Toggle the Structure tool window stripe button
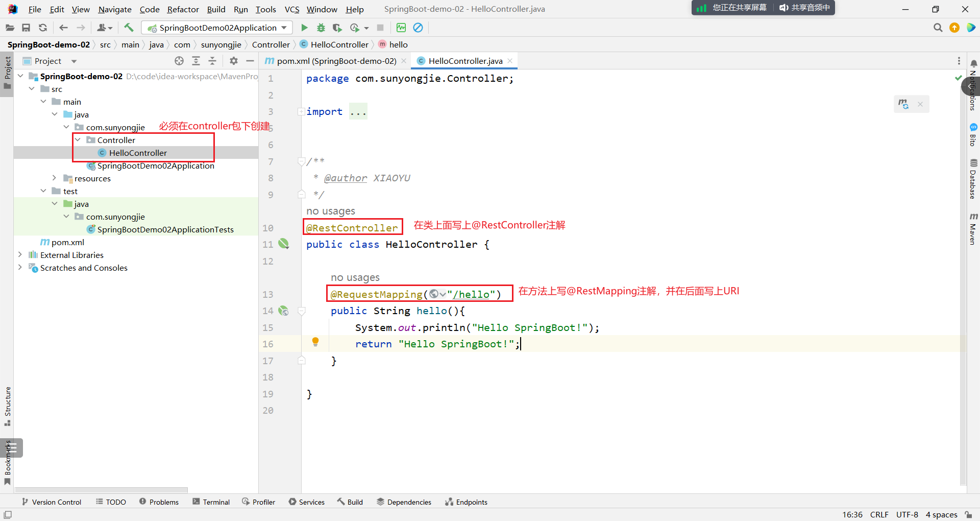 pos(7,406)
